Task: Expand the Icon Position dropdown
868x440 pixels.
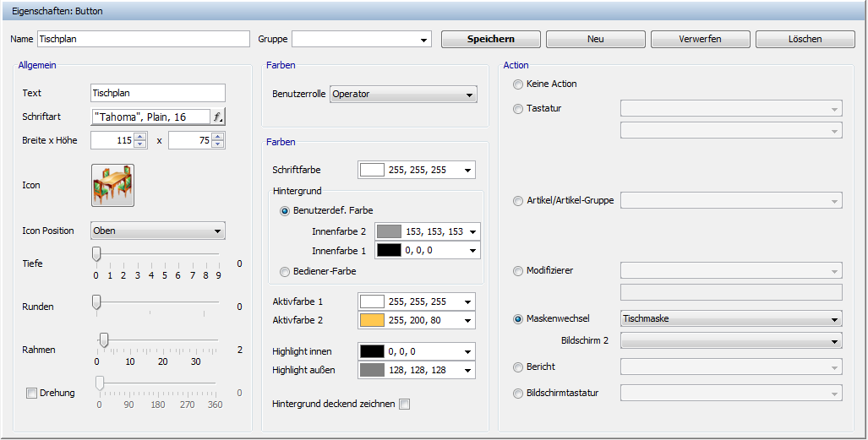Action: coord(157,231)
